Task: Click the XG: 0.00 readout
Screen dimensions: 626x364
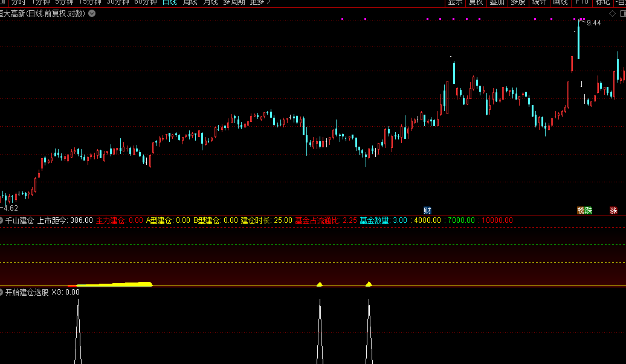Action: (x=65, y=292)
